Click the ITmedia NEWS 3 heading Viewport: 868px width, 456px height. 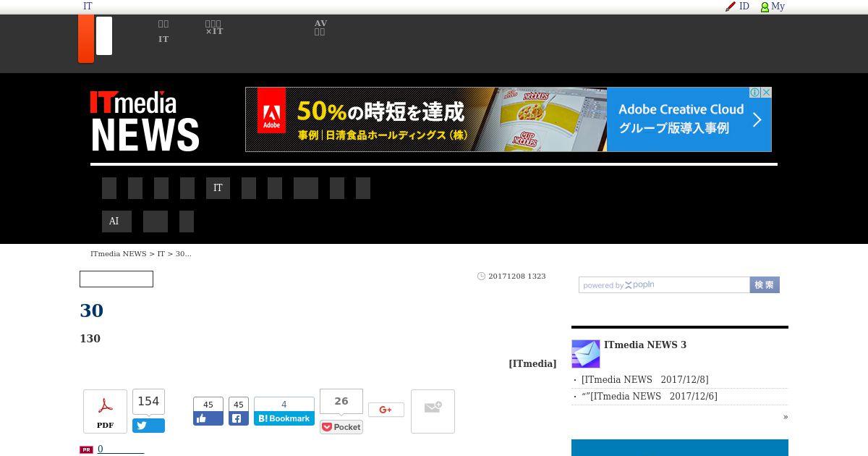(645, 345)
